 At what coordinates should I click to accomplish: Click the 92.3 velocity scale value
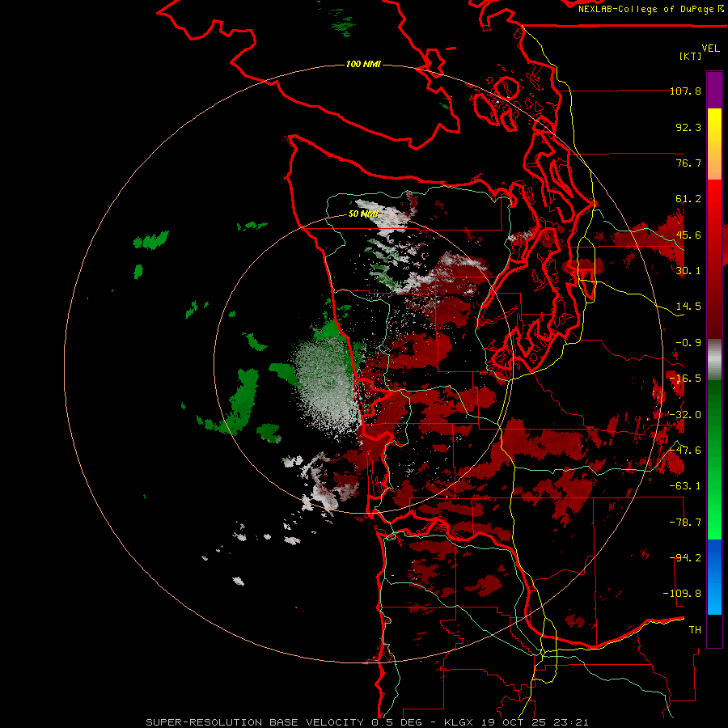click(688, 127)
